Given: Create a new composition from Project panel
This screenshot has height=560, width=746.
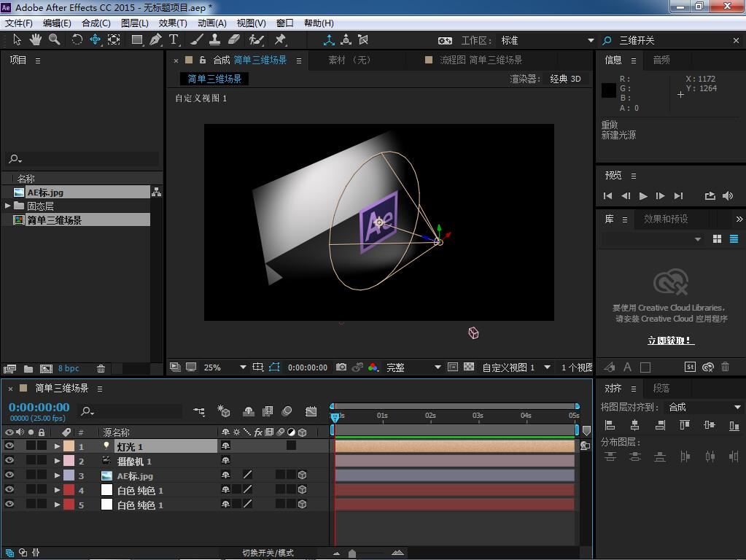Looking at the screenshot, I should point(46,369).
